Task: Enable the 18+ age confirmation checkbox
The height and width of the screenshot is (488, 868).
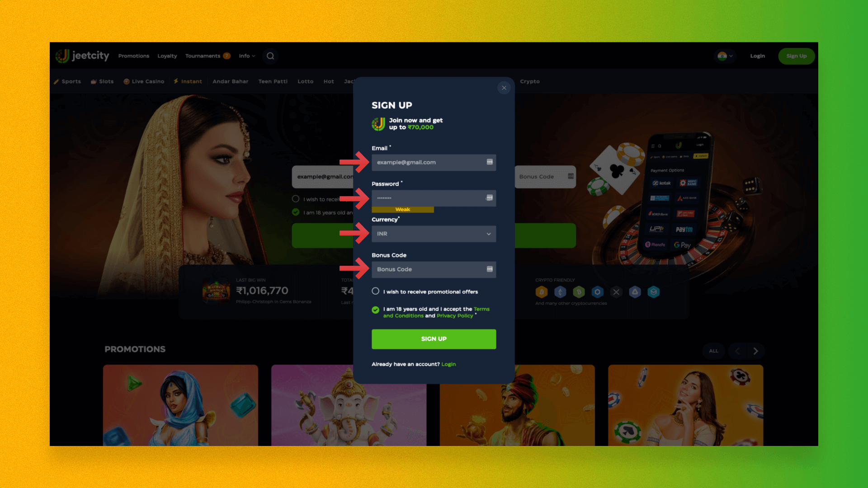Action: click(375, 309)
